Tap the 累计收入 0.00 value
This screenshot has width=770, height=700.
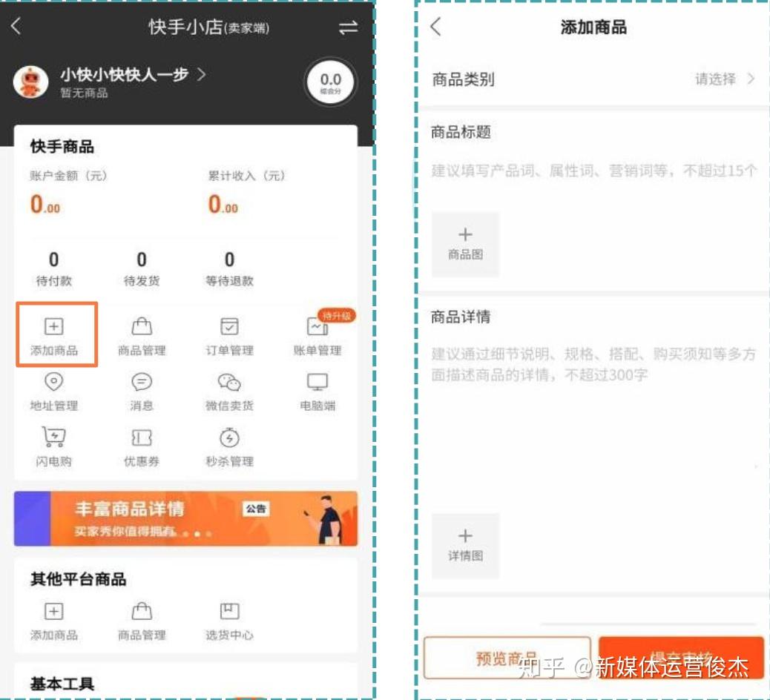223,204
